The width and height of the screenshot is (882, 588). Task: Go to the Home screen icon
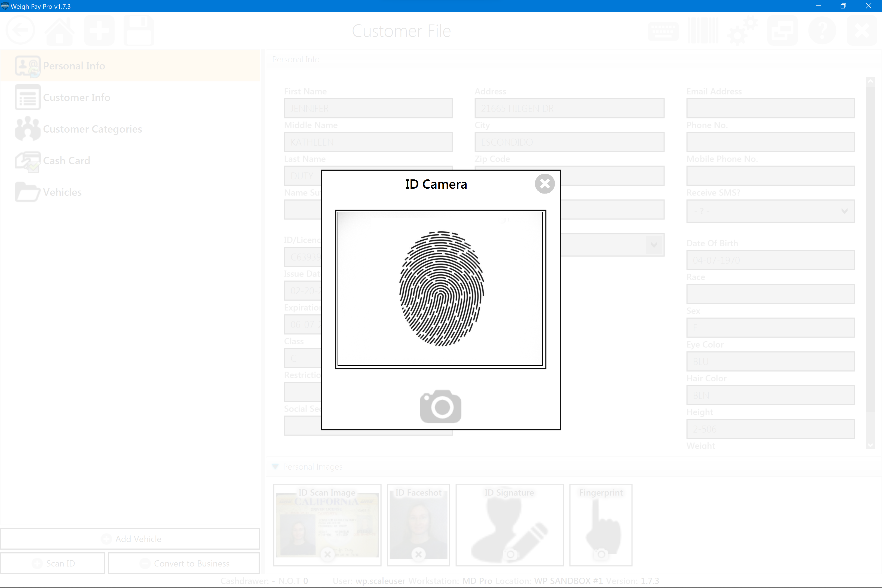pyautogui.click(x=59, y=30)
